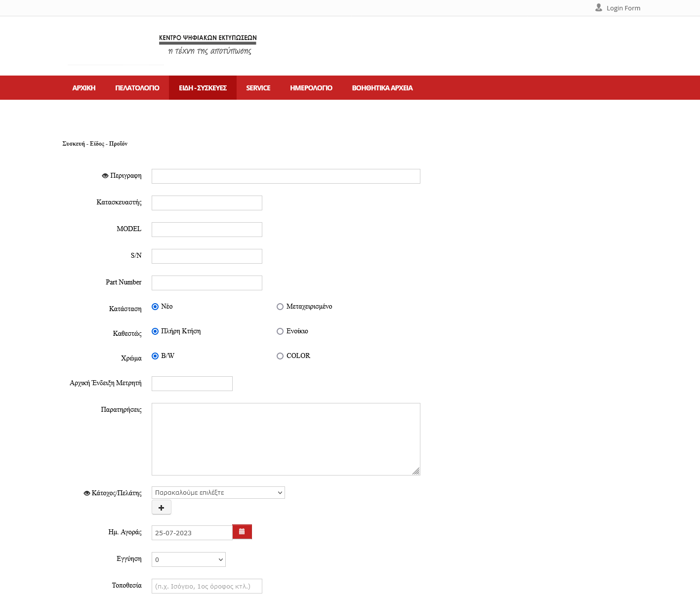700x595 pixels.
Task: Click the eye icon beside Περιγραφη label
Action: (x=105, y=176)
